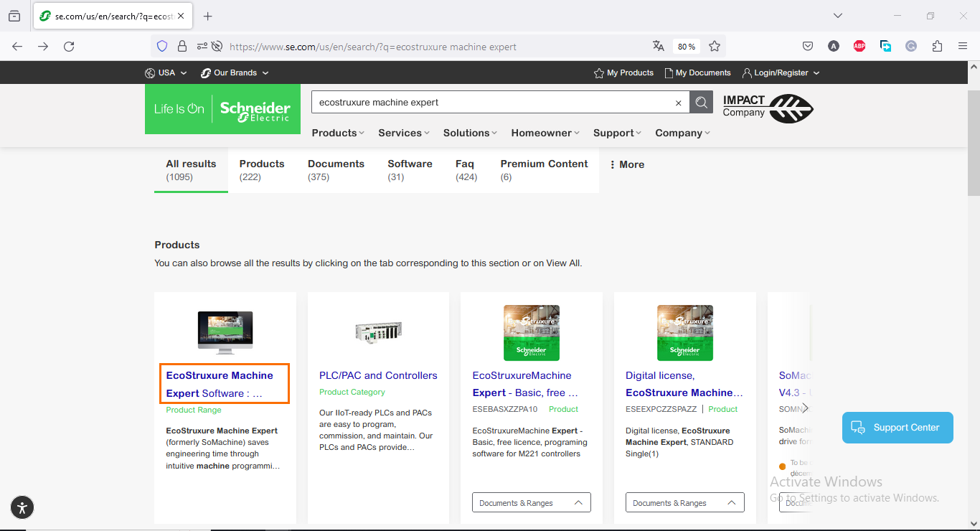Select the All results tab
The image size is (980, 531).
[191, 170]
